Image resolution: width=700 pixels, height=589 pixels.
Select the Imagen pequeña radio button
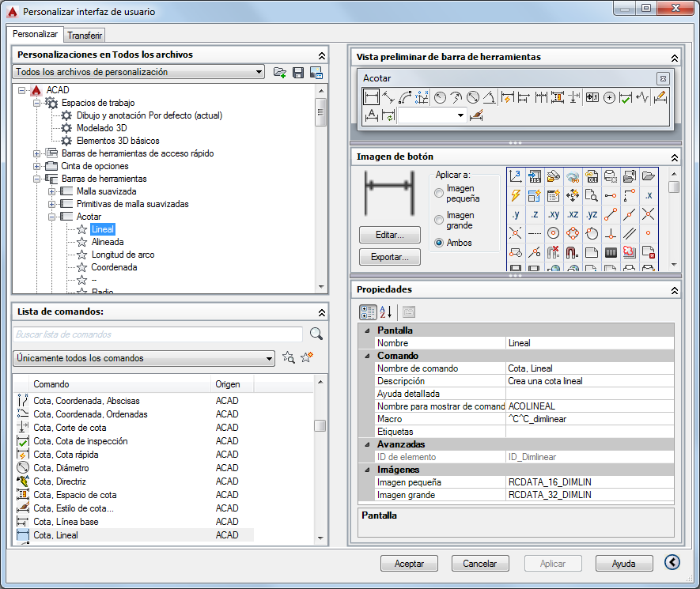(x=439, y=193)
